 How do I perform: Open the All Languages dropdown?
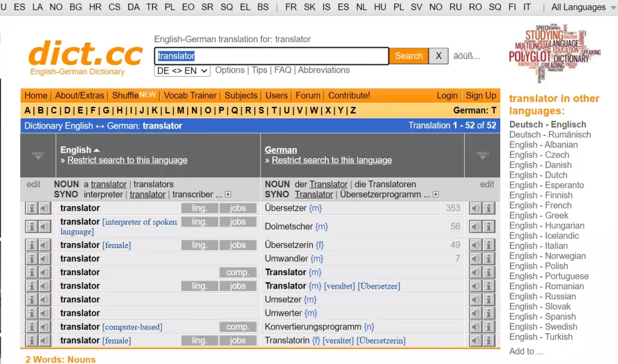point(584,7)
